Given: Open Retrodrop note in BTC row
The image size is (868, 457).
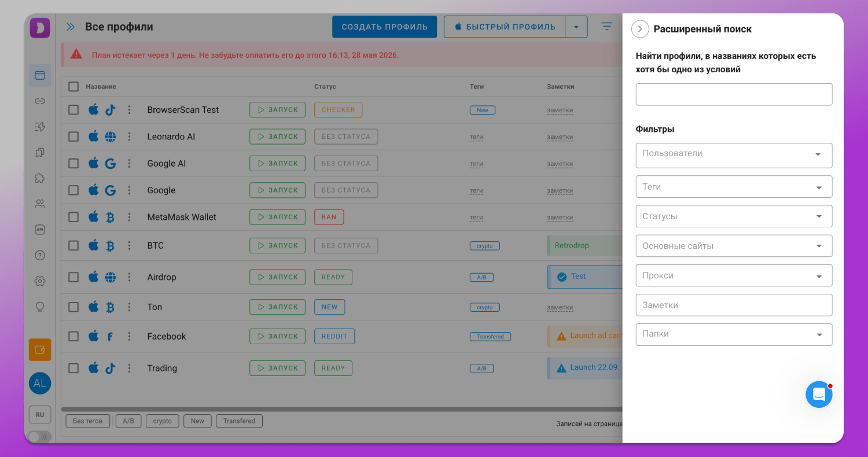Looking at the screenshot, I should pos(584,245).
